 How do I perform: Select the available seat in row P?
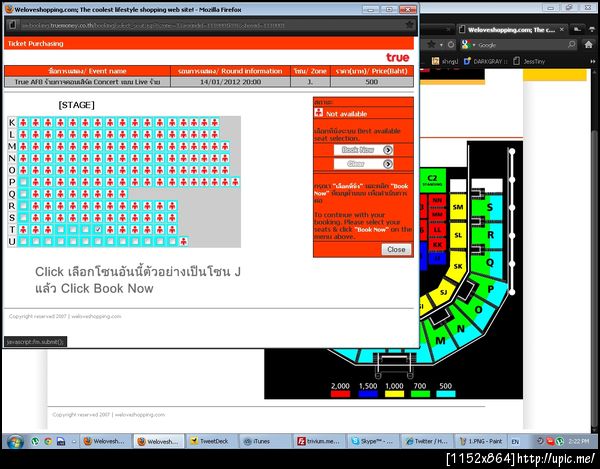[23, 182]
